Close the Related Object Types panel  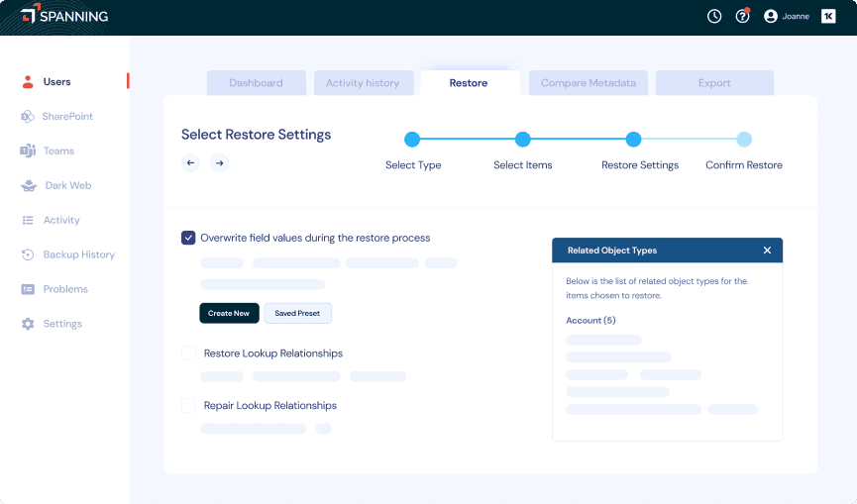tap(767, 251)
